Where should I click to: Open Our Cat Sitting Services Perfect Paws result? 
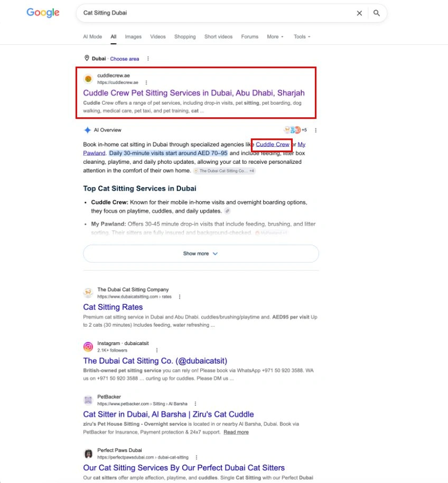tap(184, 468)
